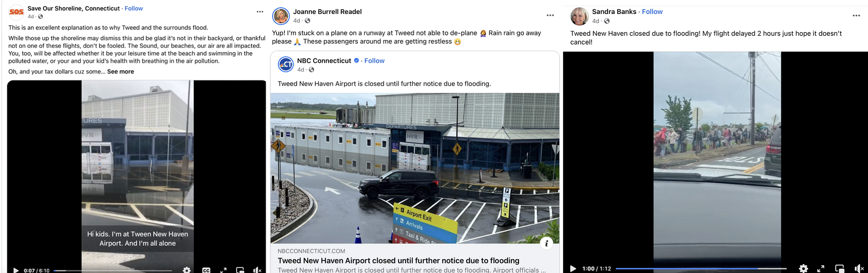
Task: Open options menu on Save Our Shoreline post
Action: pos(260,12)
